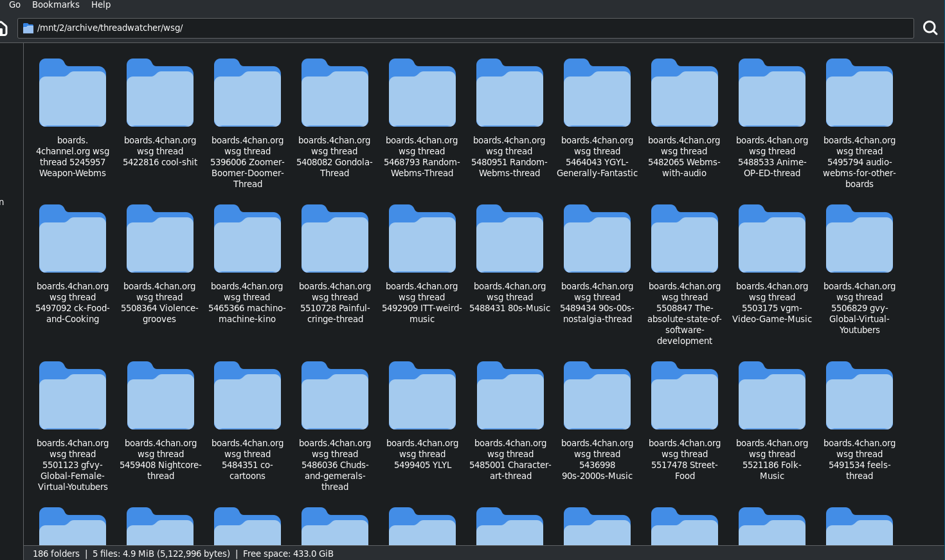Image resolution: width=945 pixels, height=560 pixels.
Task: Select the gfvy-Global-Female-Virtual-Youtubers folder icon
Action: pyautogui.click(x=73, y=395)
